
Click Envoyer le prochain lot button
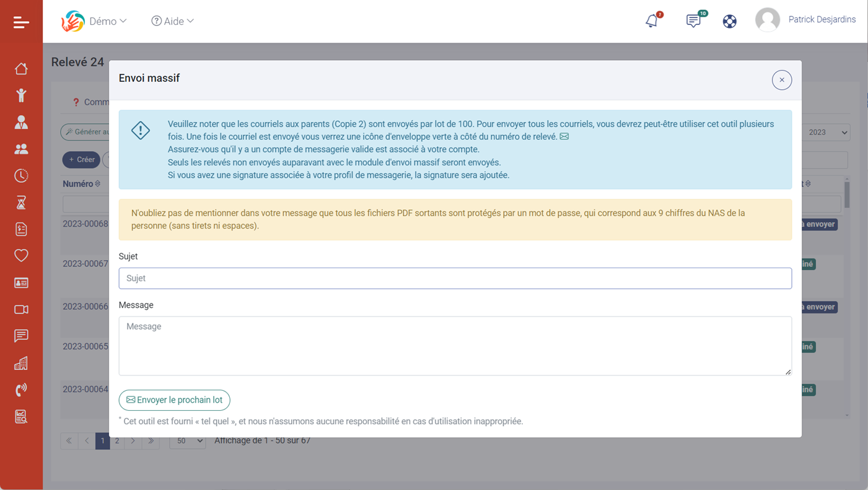point(174,400)
